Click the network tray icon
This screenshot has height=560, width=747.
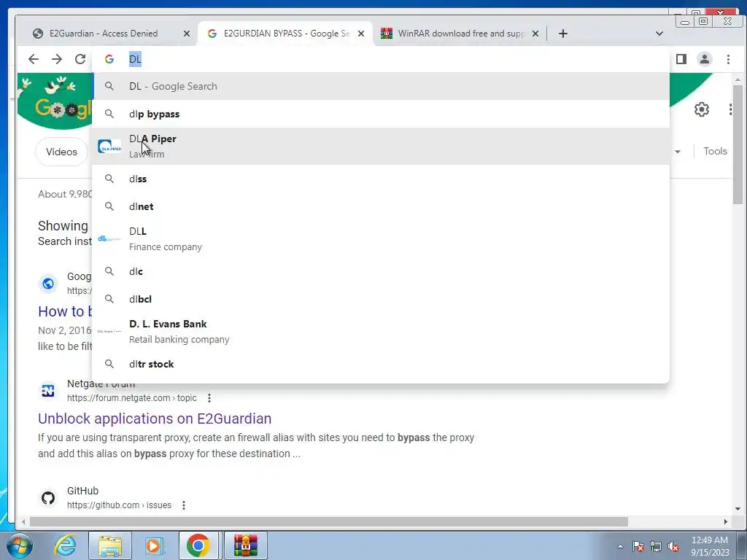pyautogui.click(x=656, y=546)
